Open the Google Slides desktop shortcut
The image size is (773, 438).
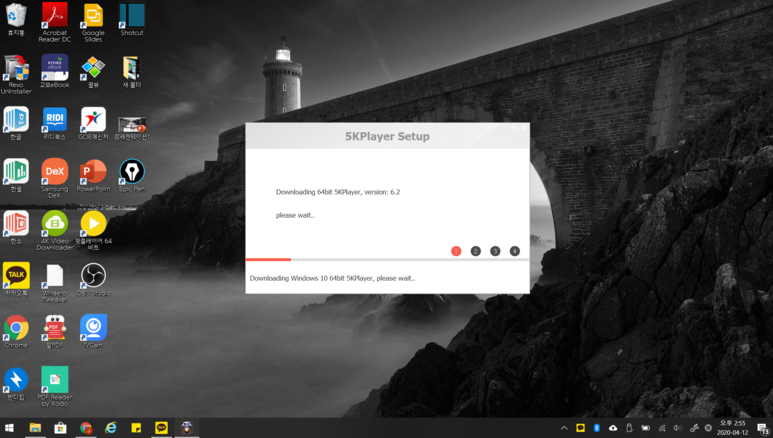coord(93,22)
